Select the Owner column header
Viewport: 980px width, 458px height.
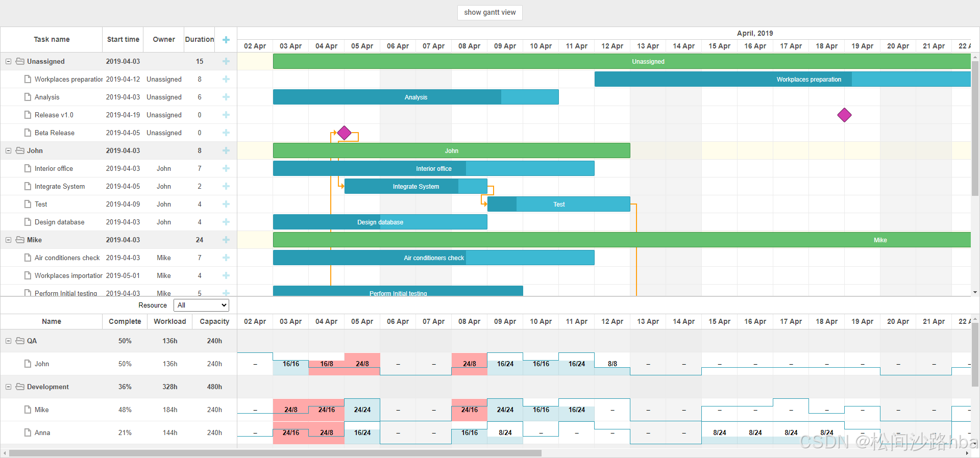tap(164, 39)
